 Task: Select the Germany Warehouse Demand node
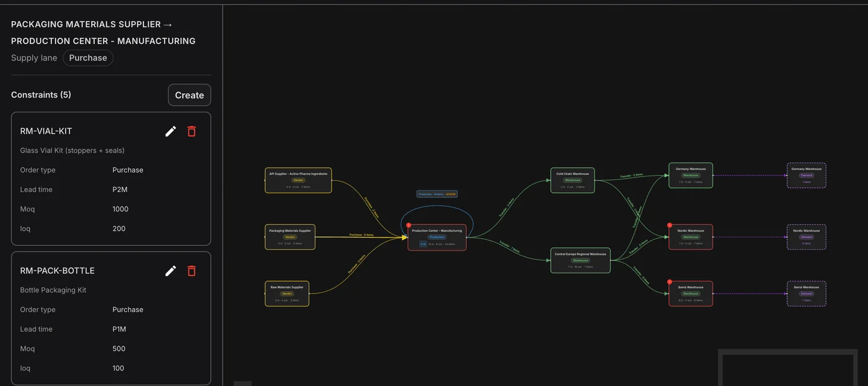click(807, 175)
